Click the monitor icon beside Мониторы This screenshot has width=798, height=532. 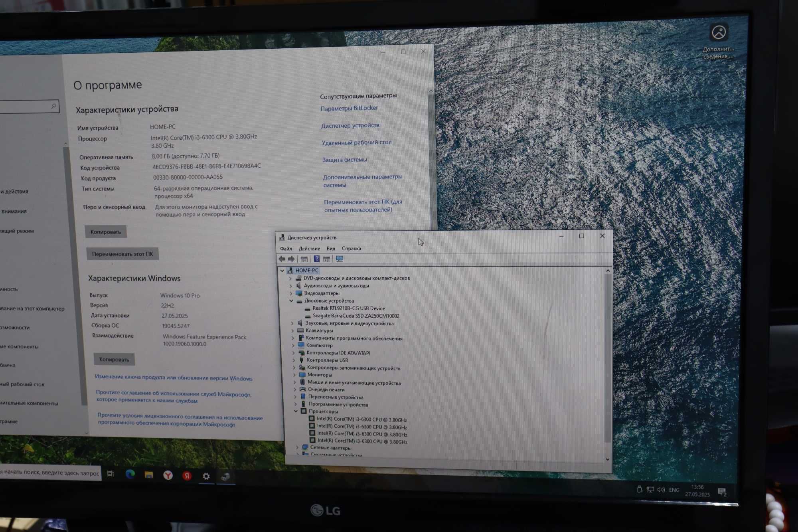click(302, 375)
